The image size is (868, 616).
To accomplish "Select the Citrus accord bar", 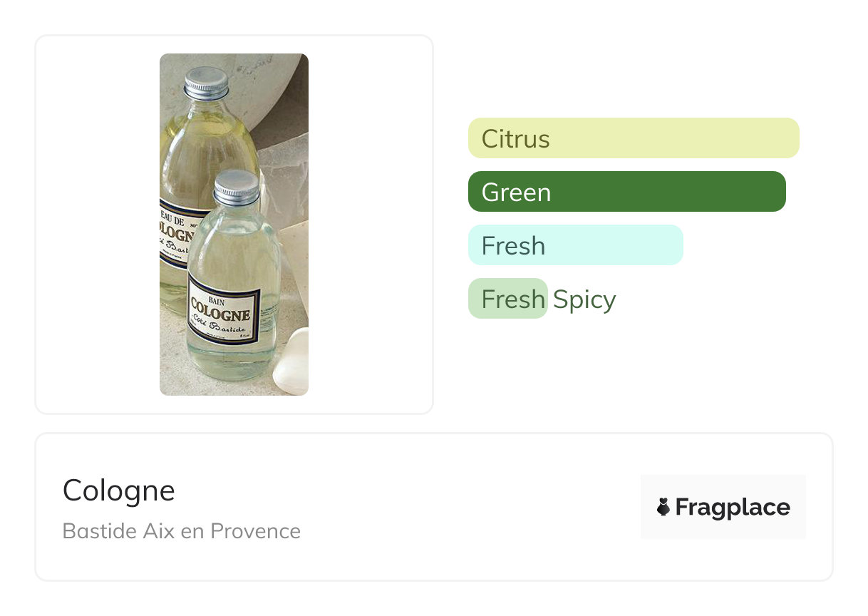I will pyautogui.click(x=634, y=138).
